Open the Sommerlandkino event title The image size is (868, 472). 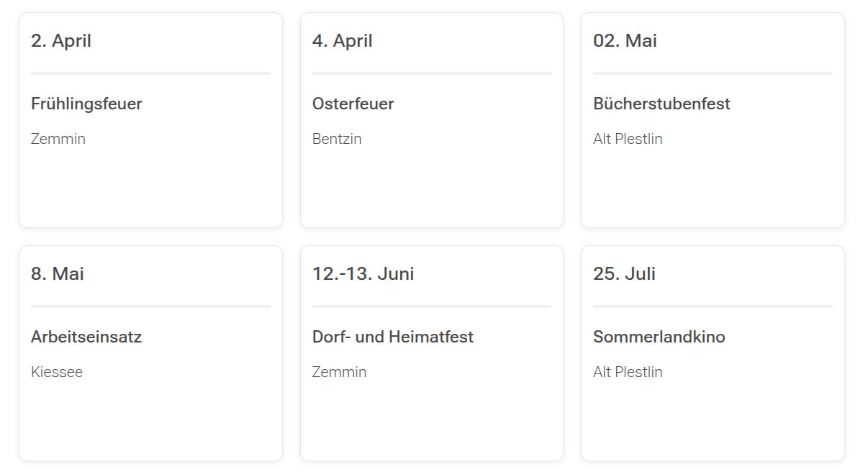pos(659,337)
